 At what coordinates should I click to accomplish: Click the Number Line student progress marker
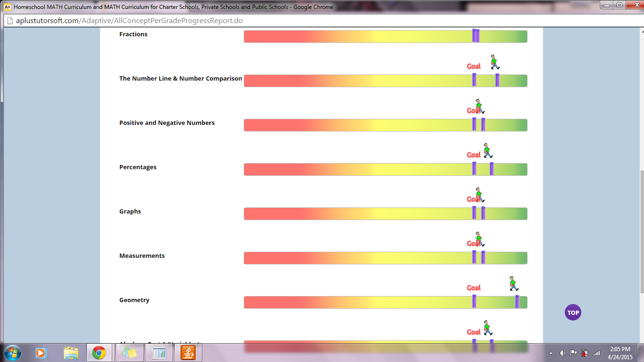point(497,80)
